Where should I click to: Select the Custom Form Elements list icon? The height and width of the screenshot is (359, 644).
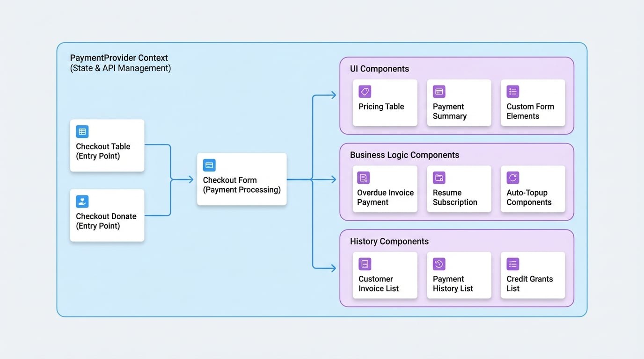pyautogui.click(x=512, y=92)
